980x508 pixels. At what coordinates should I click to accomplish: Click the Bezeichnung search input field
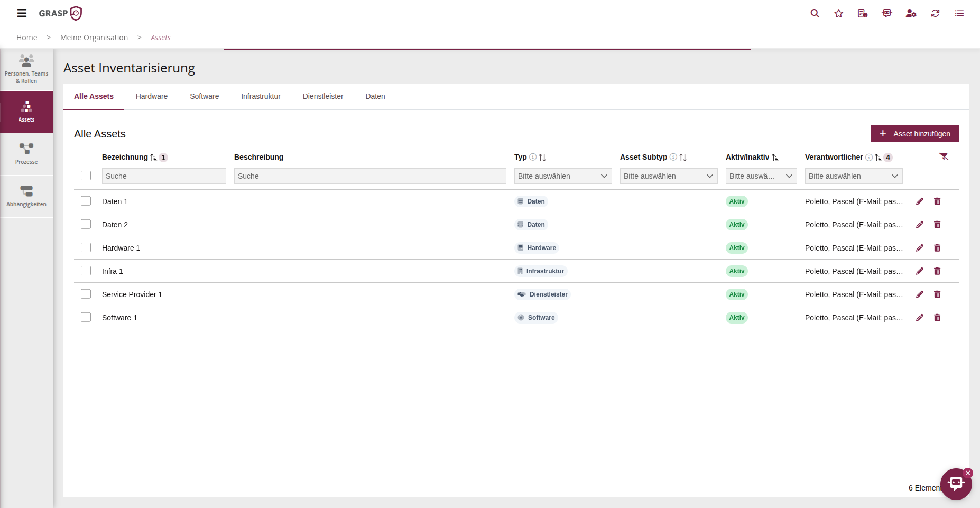click(x=164, y=176)
